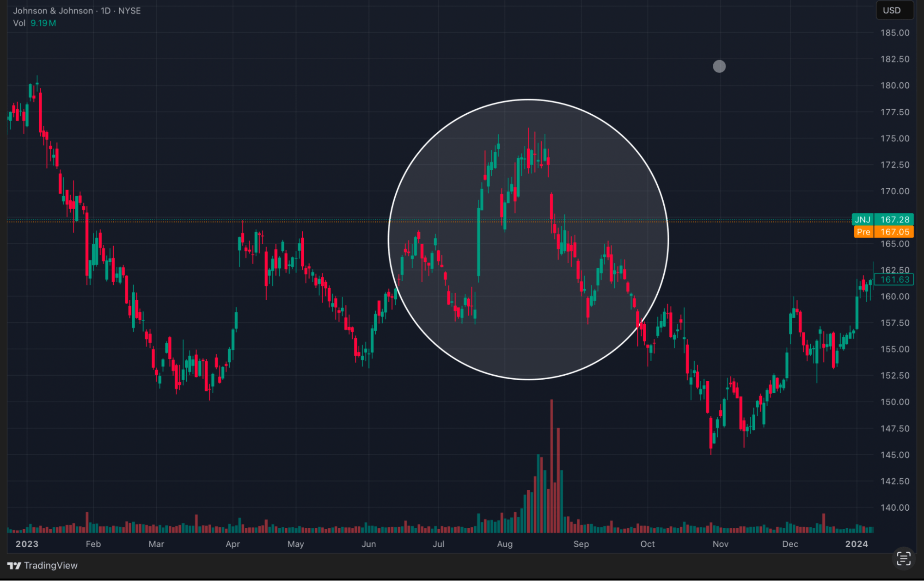The image size is (924, 581).
Task: Click the Nov month label
Action: pos(720,544)
